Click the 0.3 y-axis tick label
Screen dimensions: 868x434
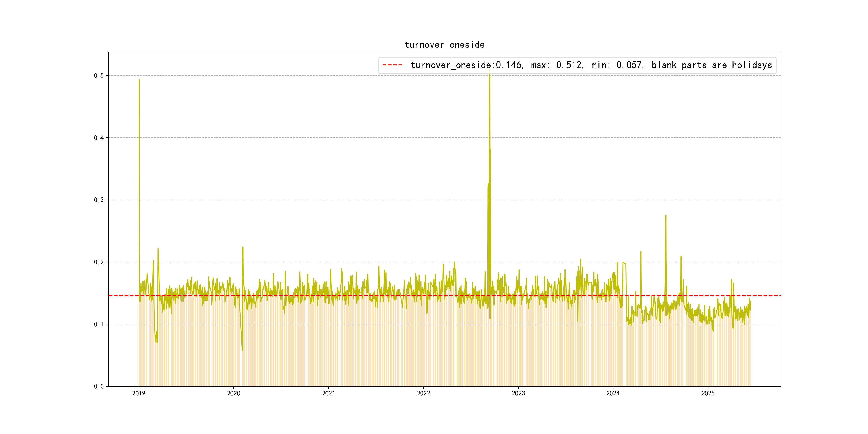coord(99,200)
